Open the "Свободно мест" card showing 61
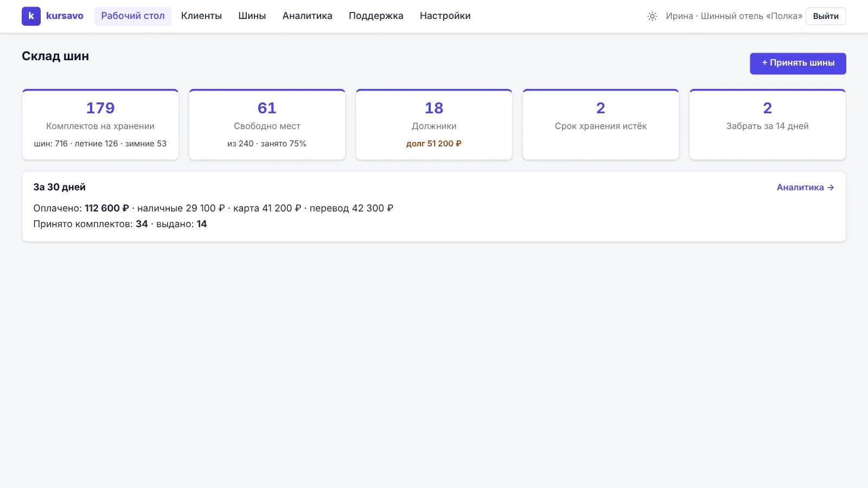This screenshot has width=868, height=488. (267, 125)
